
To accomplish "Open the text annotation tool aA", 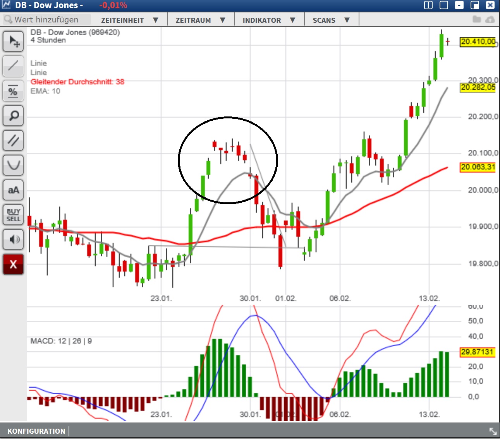I will point(13,190).
